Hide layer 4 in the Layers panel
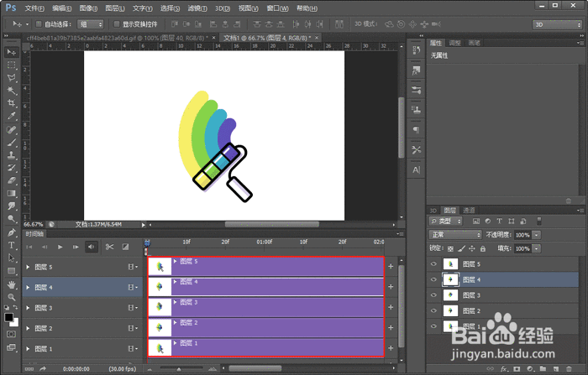 click(434, 279)
